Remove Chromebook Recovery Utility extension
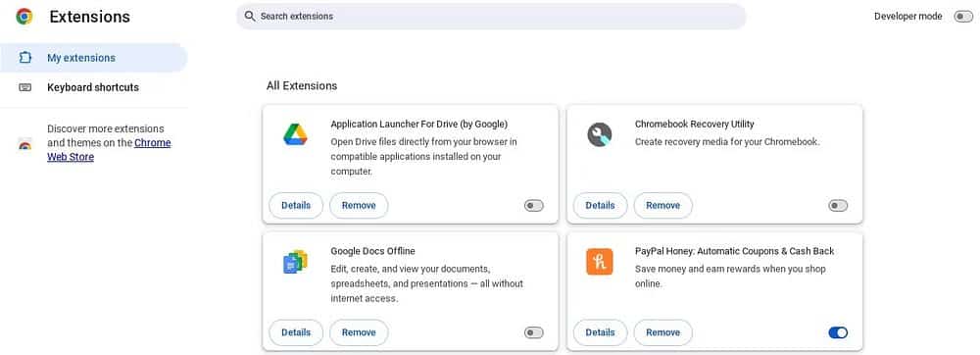 click(x=663, y=206)
